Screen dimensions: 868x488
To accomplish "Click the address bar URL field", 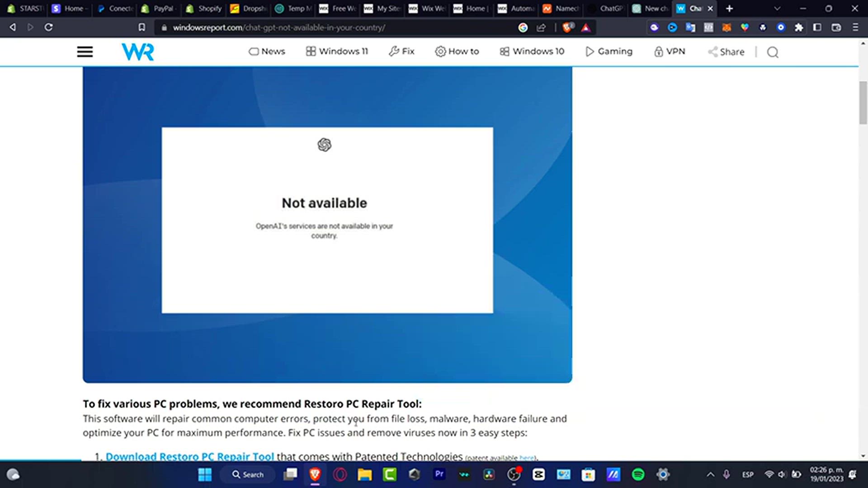I will click(x=335, y=28).
